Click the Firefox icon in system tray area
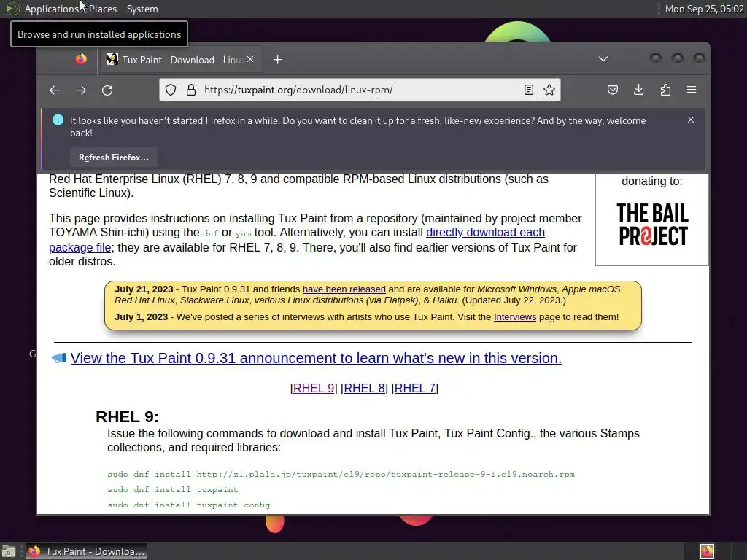This screenshot has width=747, height=560. [x=707, y=551]
